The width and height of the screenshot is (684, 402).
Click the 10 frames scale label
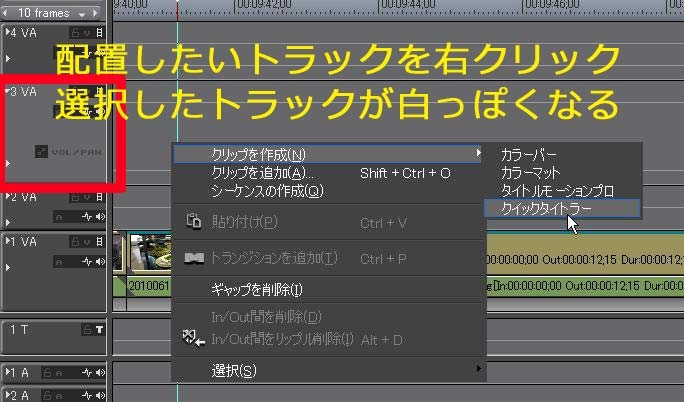point(44,13)
